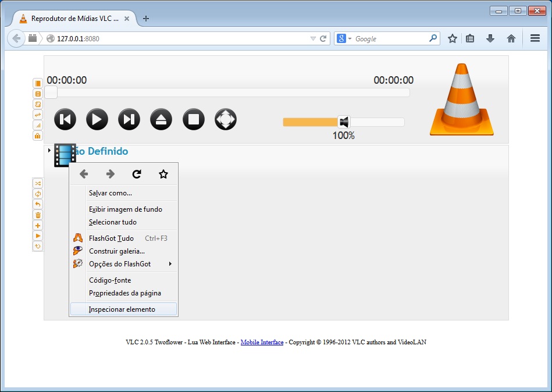
Task: Click the film strip media thumbnail
Action: (65, 155)
